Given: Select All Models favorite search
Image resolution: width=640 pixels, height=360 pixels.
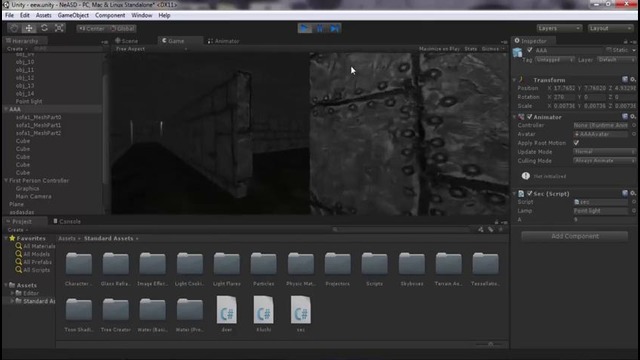Looking at the screenshot, I should (33, 254).
